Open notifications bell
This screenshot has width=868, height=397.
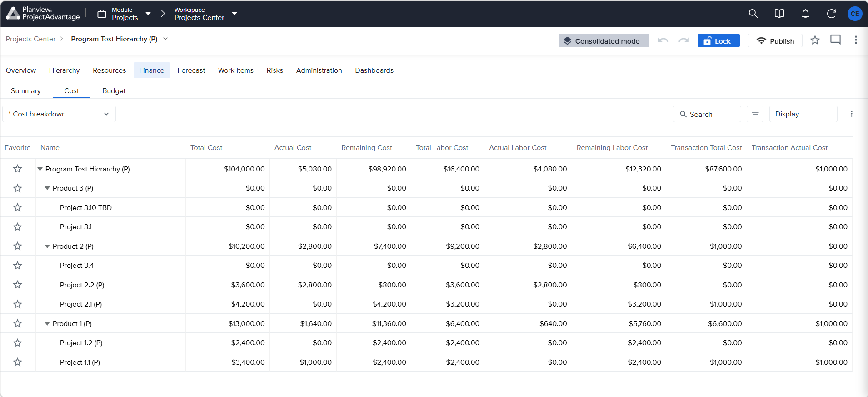click(805, 14)
